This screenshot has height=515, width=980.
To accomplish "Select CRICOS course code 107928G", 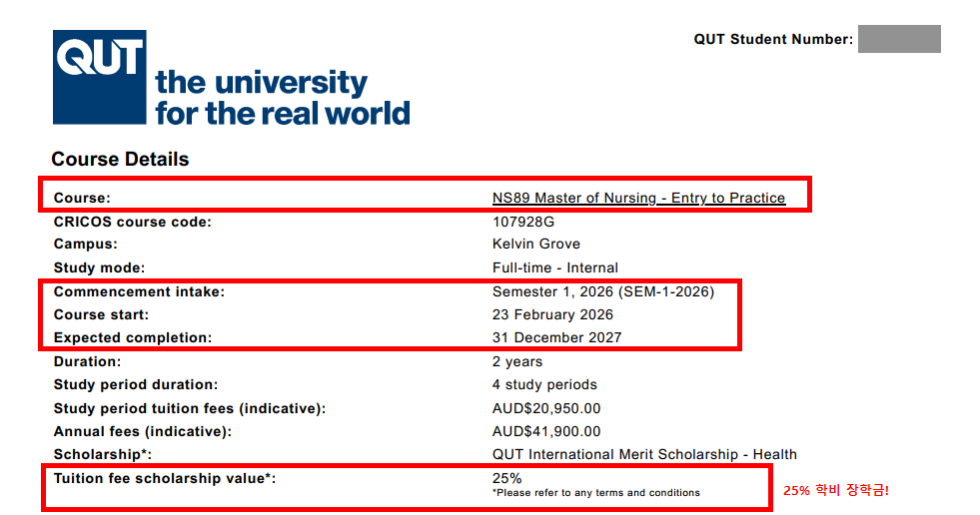I will (522, 222).
